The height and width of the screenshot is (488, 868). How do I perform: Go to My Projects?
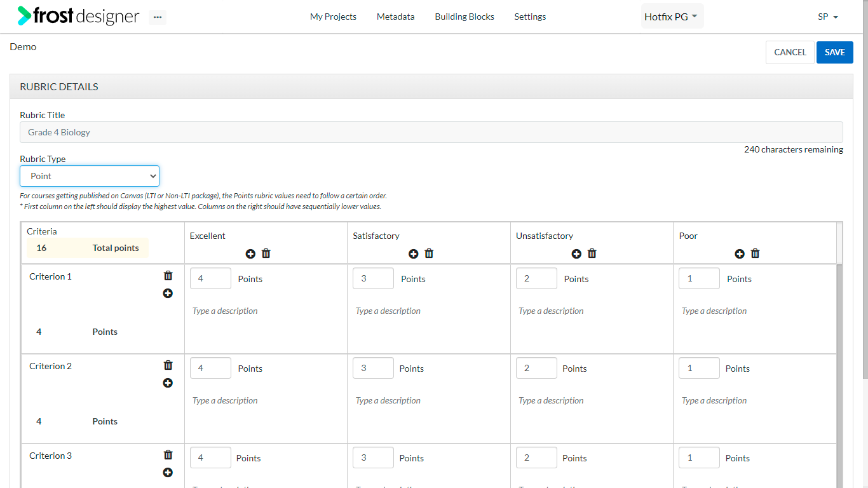[333, 17]
